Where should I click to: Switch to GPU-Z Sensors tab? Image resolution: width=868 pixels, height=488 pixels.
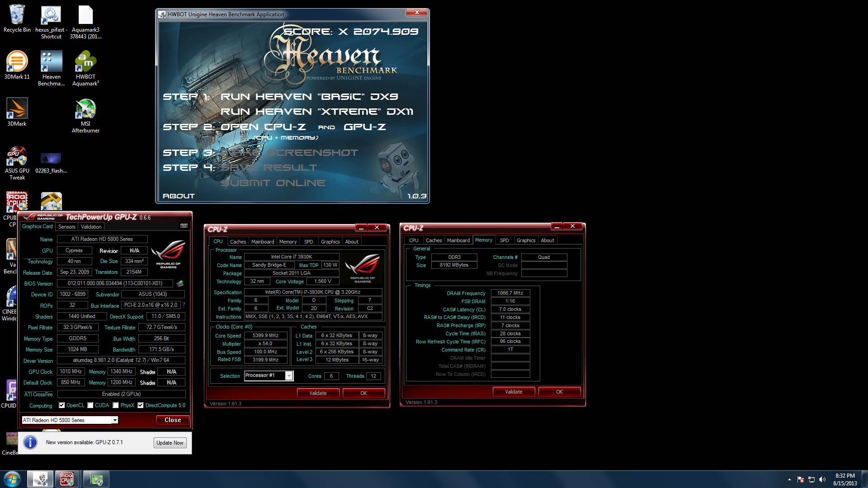[x=66, y=227]
